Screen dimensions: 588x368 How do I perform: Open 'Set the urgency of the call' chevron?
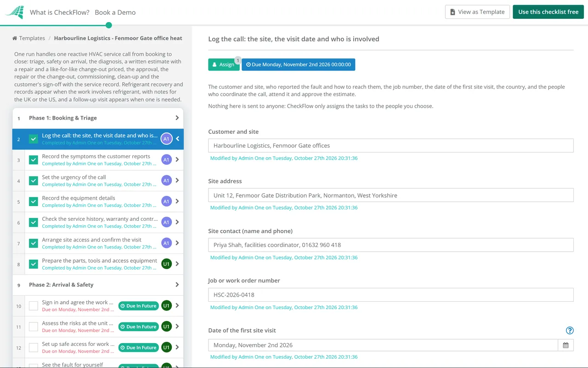click(x=177, y=181)
